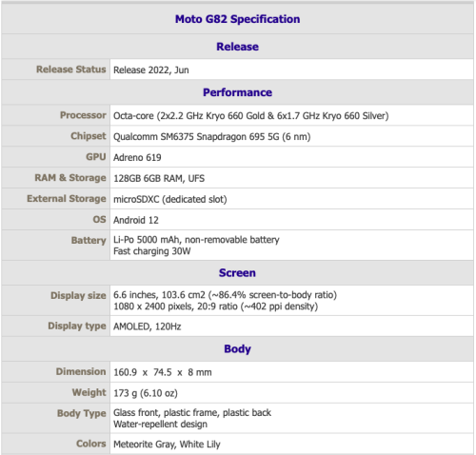Click the 'Release Status' label
Viewport: 476px width, 455px height.
click(x=71, y=69)
